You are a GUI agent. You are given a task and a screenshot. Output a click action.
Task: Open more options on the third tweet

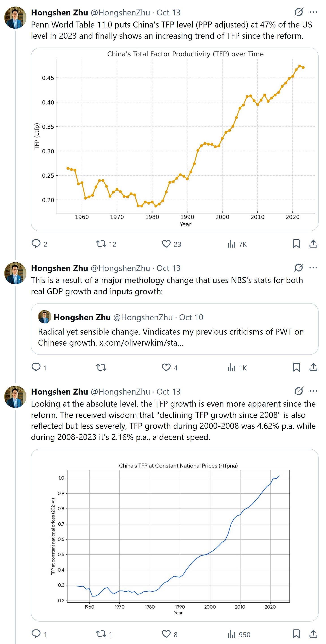click(313, 391)
